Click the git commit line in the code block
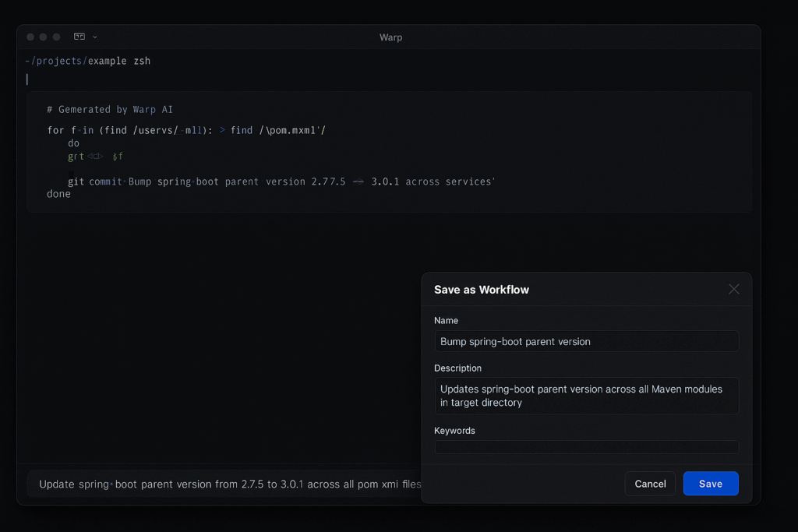Screen dimensions: 798x532 pos(281,181)
